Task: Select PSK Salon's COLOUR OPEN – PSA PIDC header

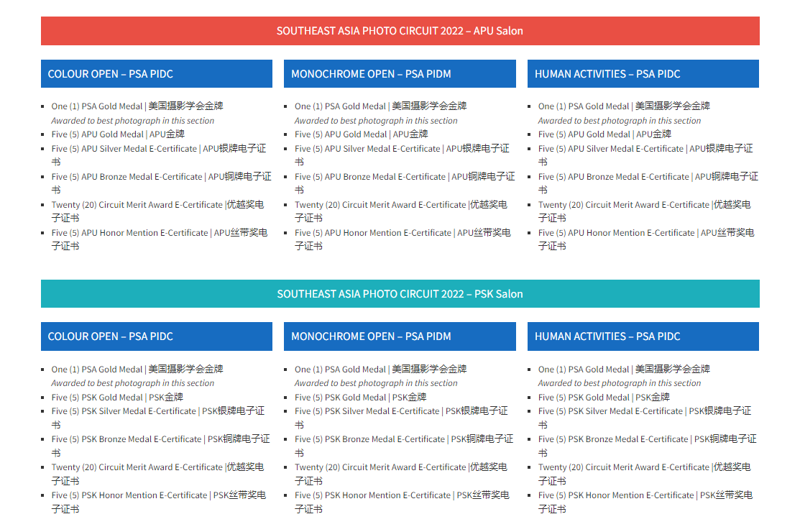Action: [x=157, y=336]
